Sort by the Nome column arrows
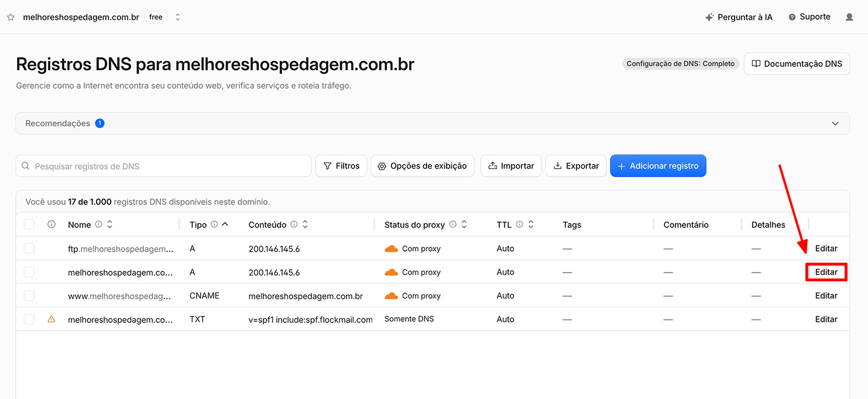 109,224
